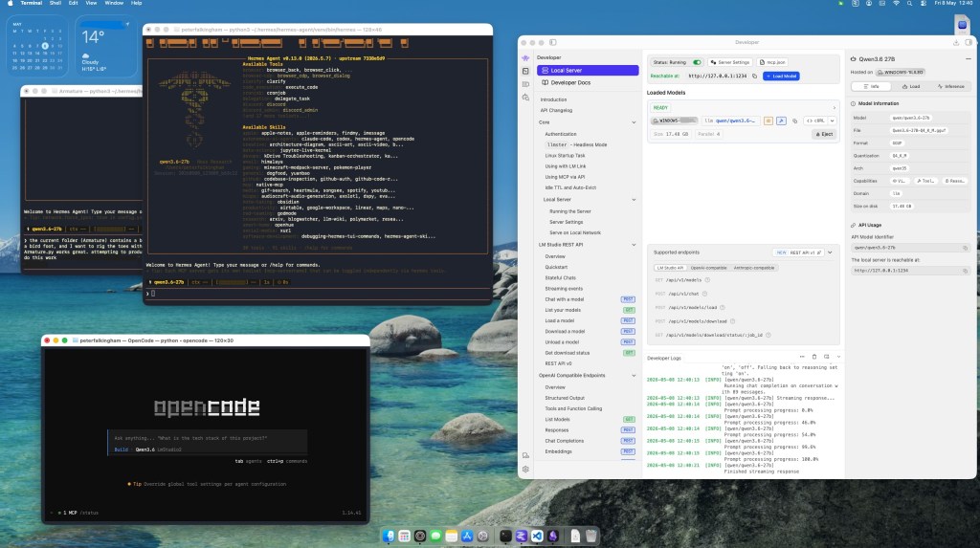The height and width of the screenshot is (548, 980).
Task: Expand the READY loaded model card chevron
Action: pyautogui.click(x=834, y=107)
